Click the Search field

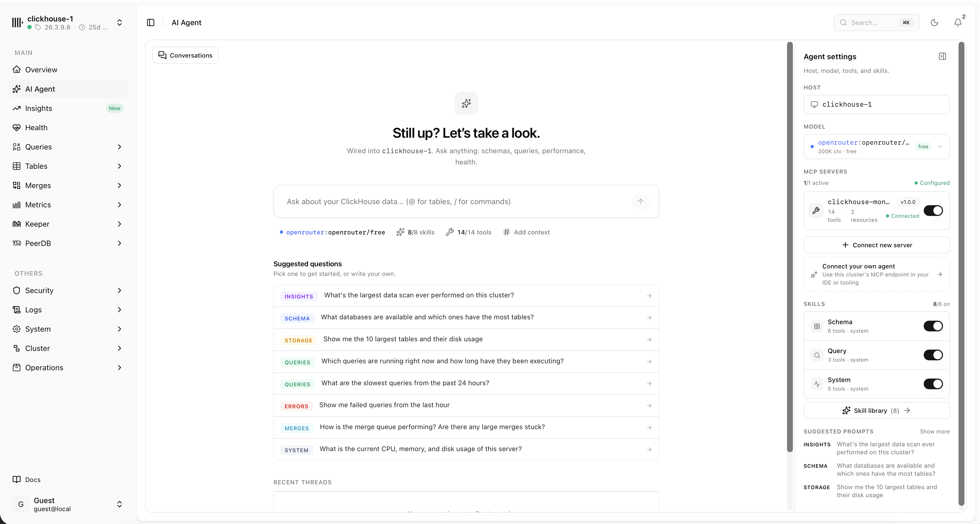[x=876, y=23]
